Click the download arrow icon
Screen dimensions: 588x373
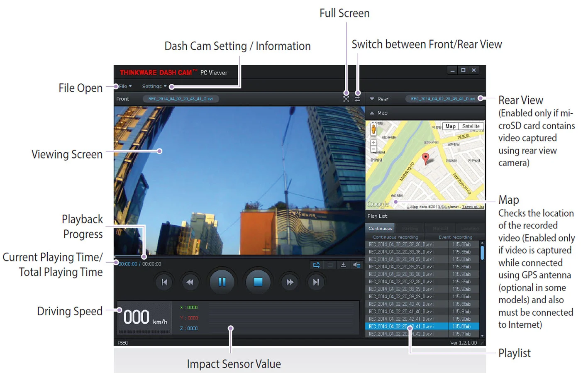pyautogui.click(x=343, y=265)
